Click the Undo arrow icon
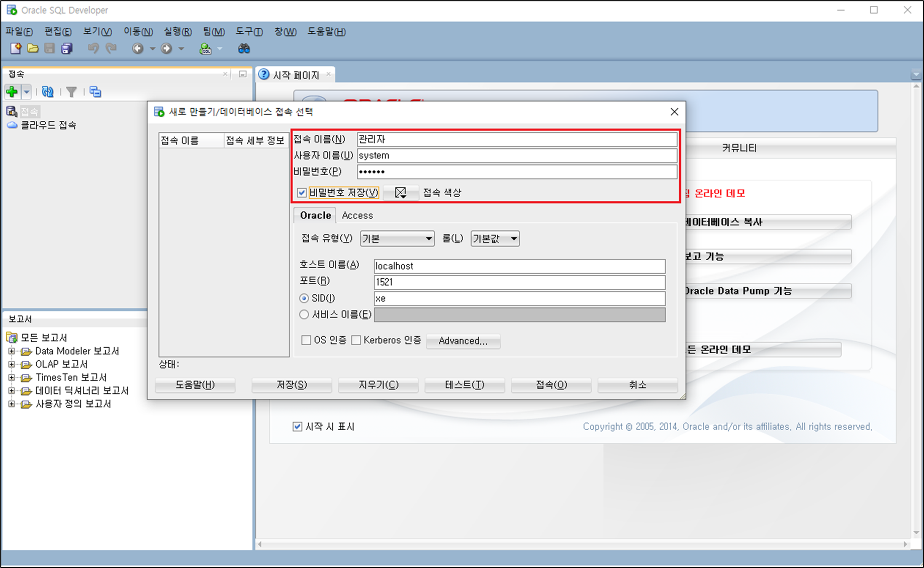 point(93,48)
